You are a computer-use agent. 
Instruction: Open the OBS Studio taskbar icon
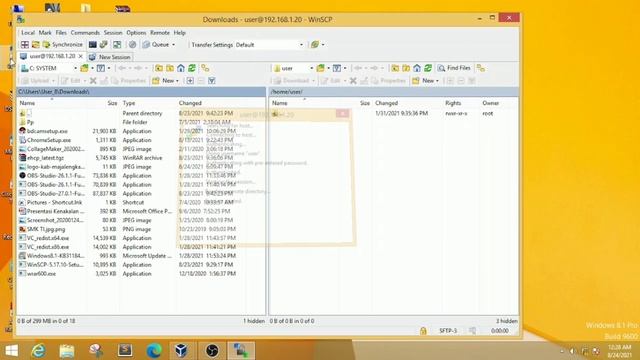[212, 351]
